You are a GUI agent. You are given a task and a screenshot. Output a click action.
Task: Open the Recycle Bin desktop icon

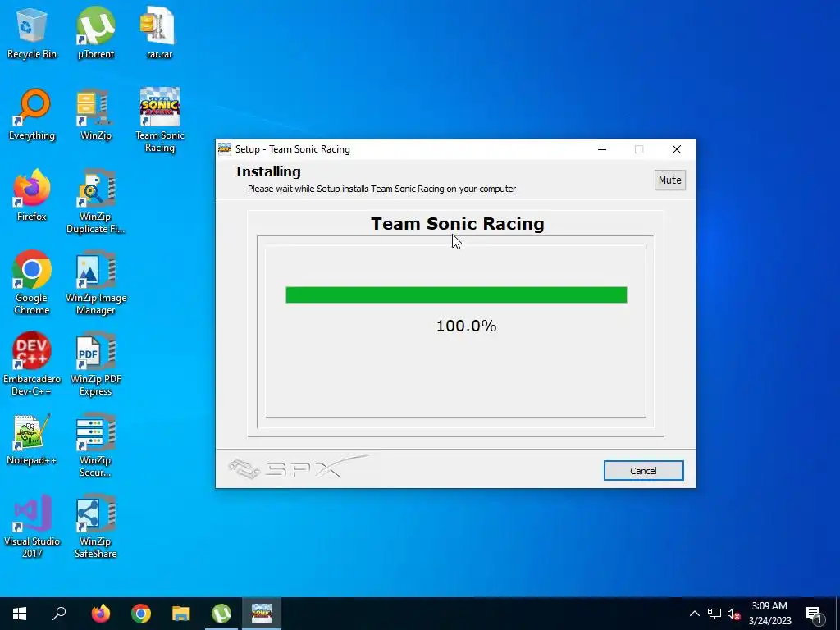pyautogui.click(x=32, y=33)
